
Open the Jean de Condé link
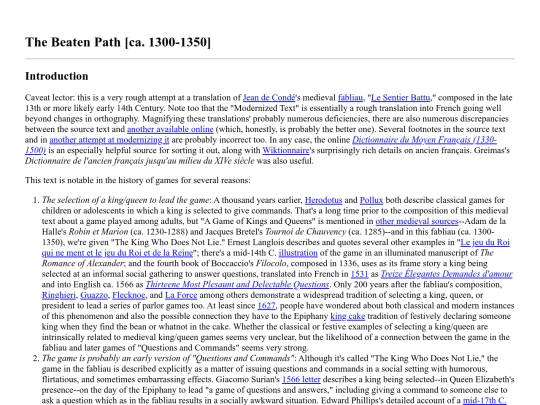269,98
